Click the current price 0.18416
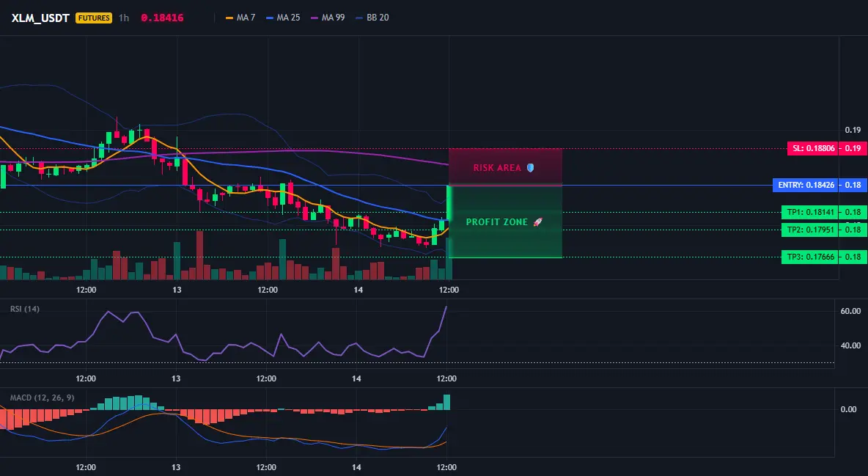The image size is (868, 476). tap(162, 18)
